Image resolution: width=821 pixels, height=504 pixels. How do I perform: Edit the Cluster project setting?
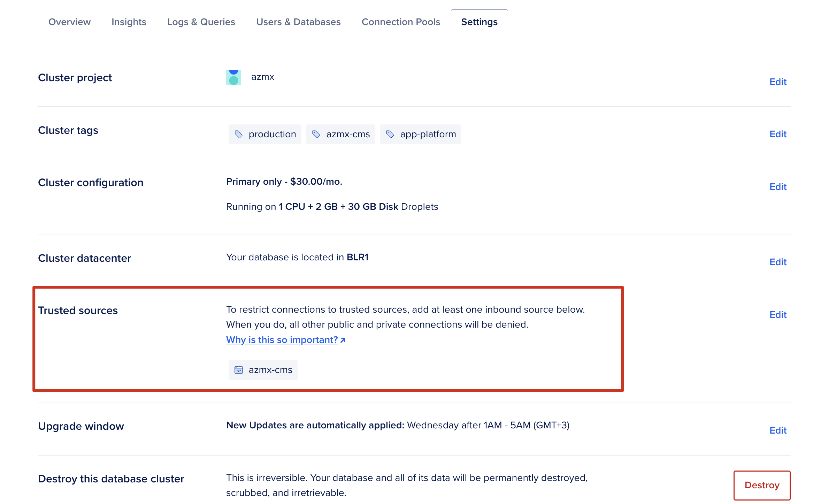click(x=778, y=82)
